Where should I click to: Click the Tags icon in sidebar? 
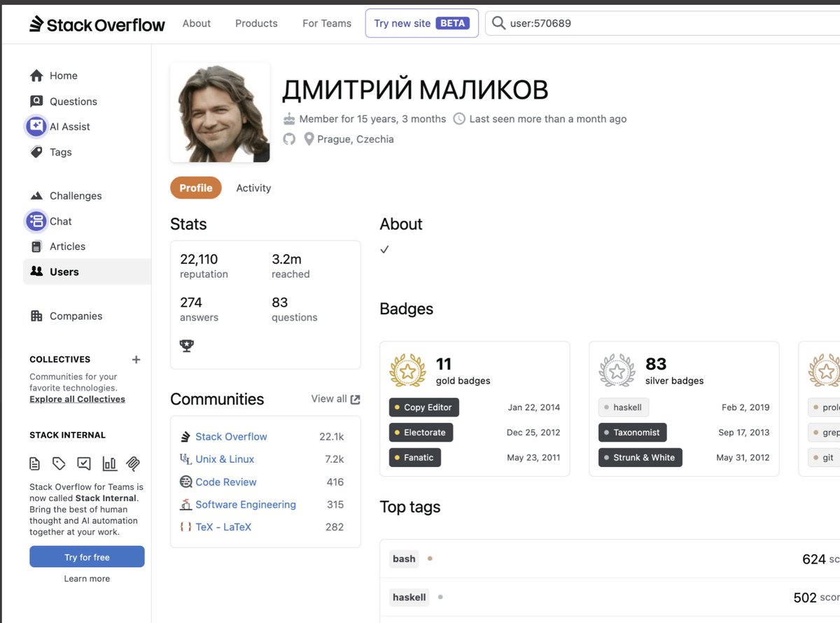click(36, 152)
